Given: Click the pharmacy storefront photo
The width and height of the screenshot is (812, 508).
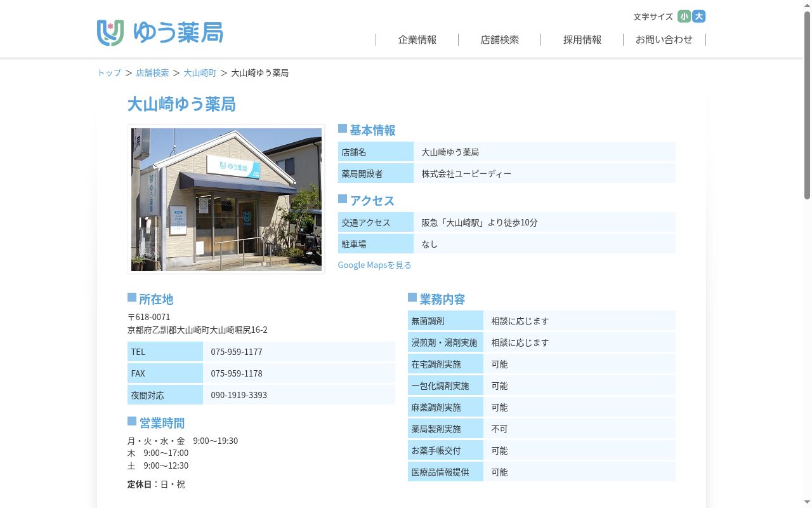Looking at the screenshot, I should pyautogui.click(x=226, y=199).
